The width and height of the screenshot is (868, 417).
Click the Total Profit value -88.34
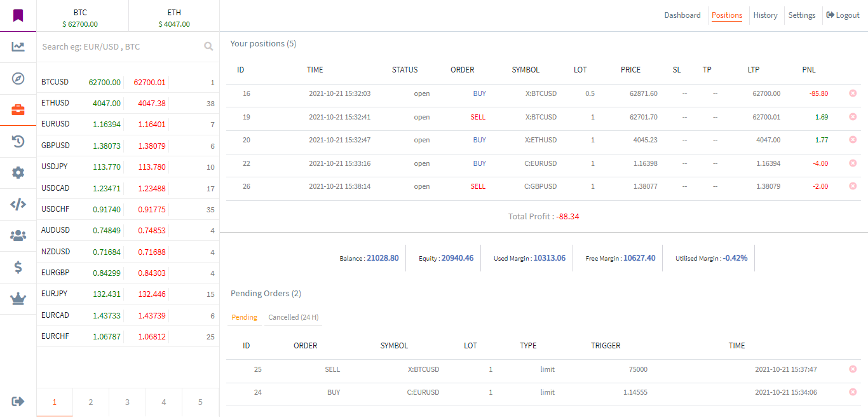coord(567,217)
